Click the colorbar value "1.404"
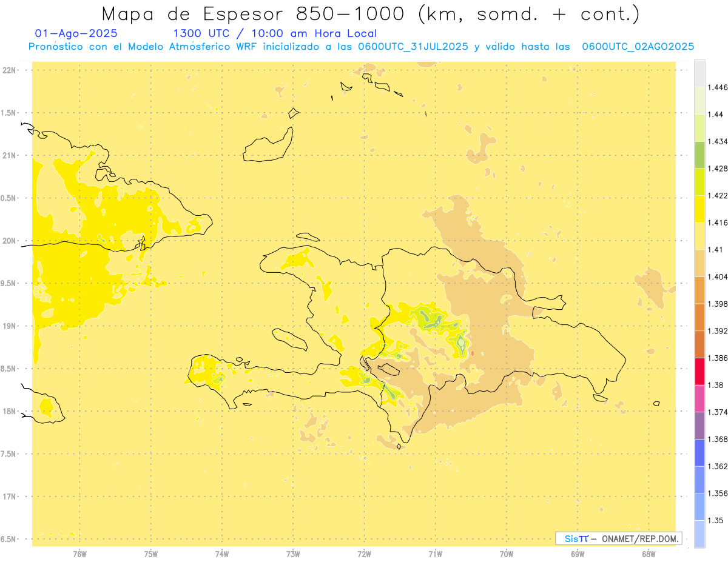The height and width of the screenshot is (562, 728). coord(718,276)
